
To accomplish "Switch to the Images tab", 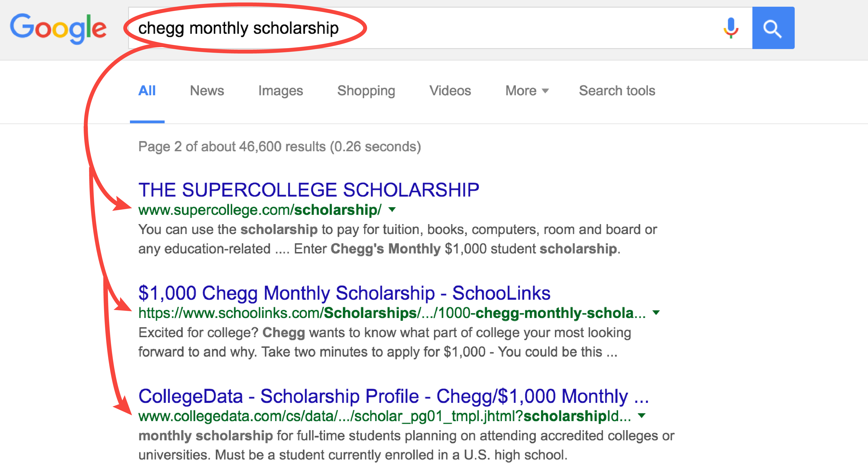I will pos(280,91).
